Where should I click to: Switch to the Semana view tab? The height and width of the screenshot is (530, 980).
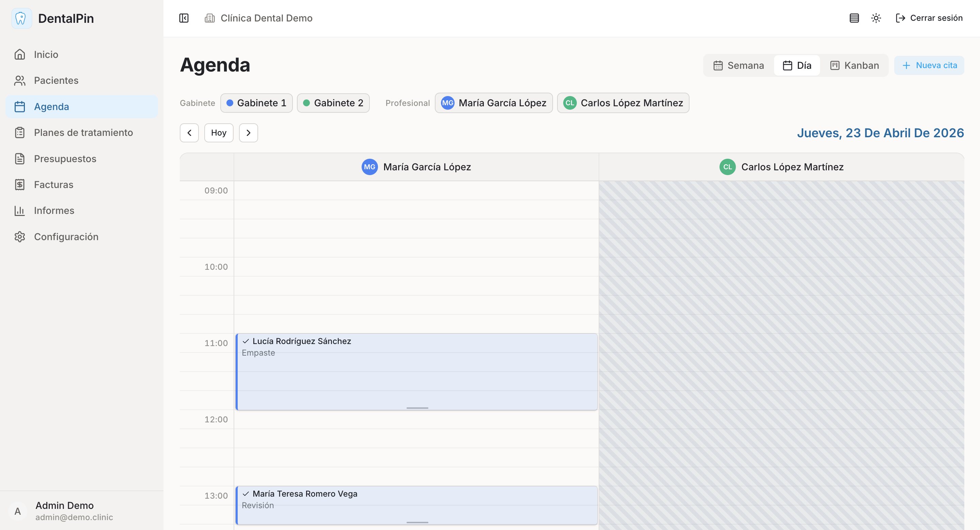739,65
